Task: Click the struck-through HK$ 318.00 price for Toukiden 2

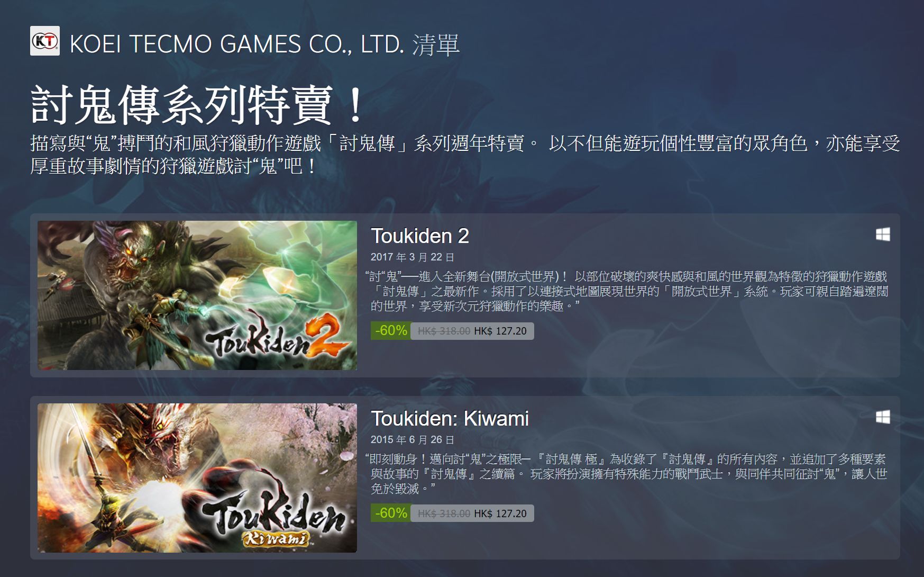Action: 444,331
